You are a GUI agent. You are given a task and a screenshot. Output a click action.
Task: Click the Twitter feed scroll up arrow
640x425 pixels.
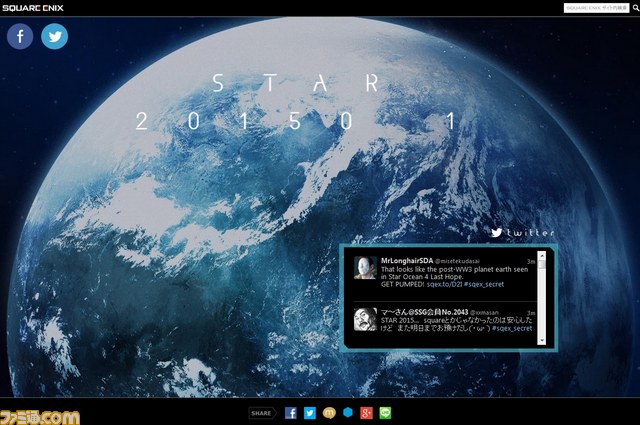(542, 256)
